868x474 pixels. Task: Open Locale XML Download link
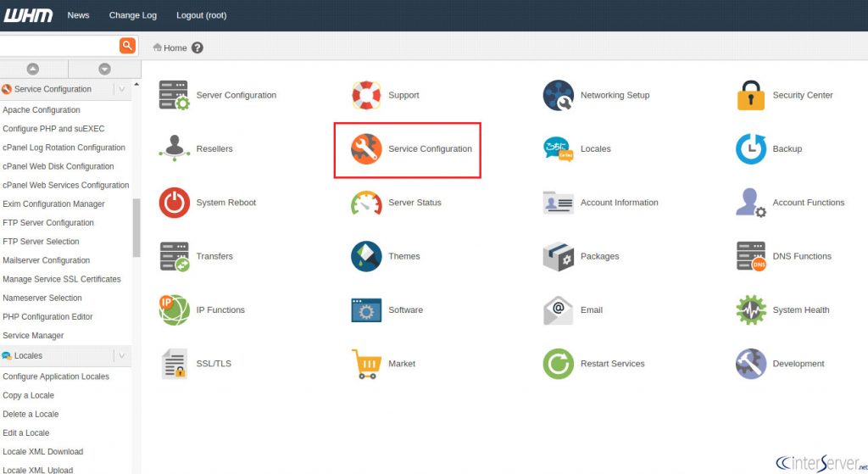point(42,452)
